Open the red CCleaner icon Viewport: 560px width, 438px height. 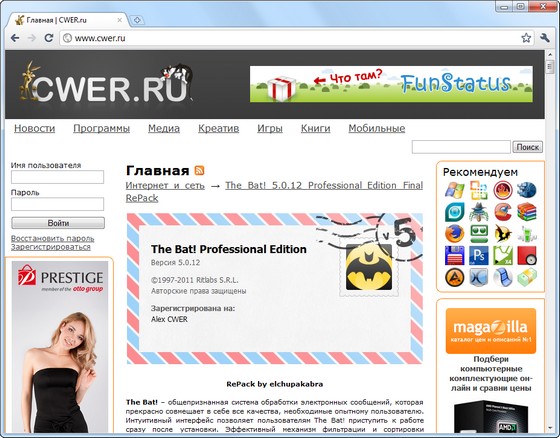tap(503, 212)
